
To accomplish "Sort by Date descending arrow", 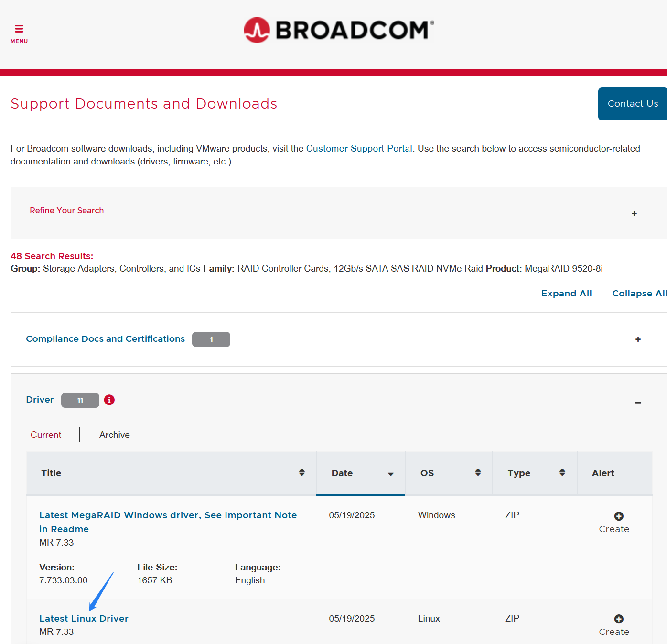I will (x=391, y=474).
